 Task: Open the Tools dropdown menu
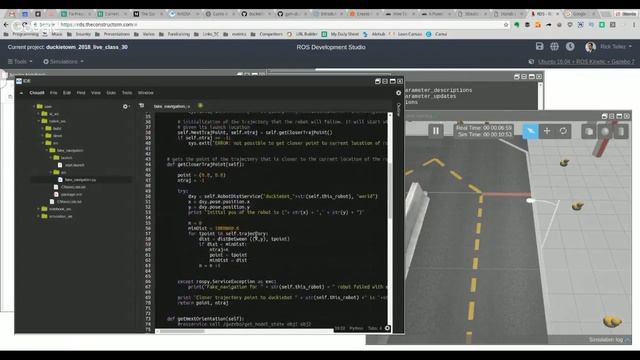[x=20, y=62]
